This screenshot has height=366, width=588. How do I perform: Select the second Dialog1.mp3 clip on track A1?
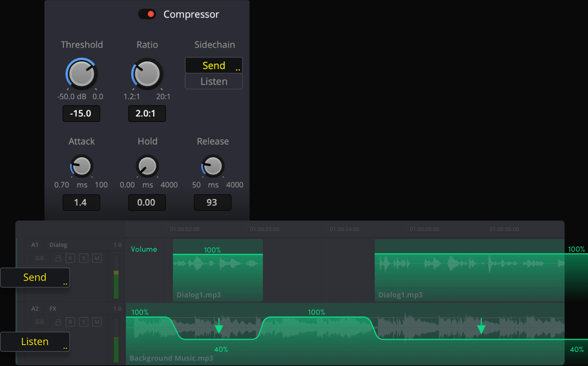pos(469,270)
